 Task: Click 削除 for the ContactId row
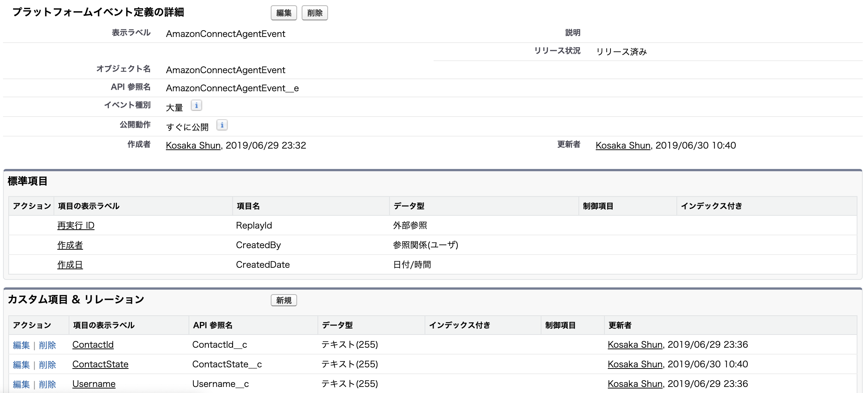[x=48, y=345]
